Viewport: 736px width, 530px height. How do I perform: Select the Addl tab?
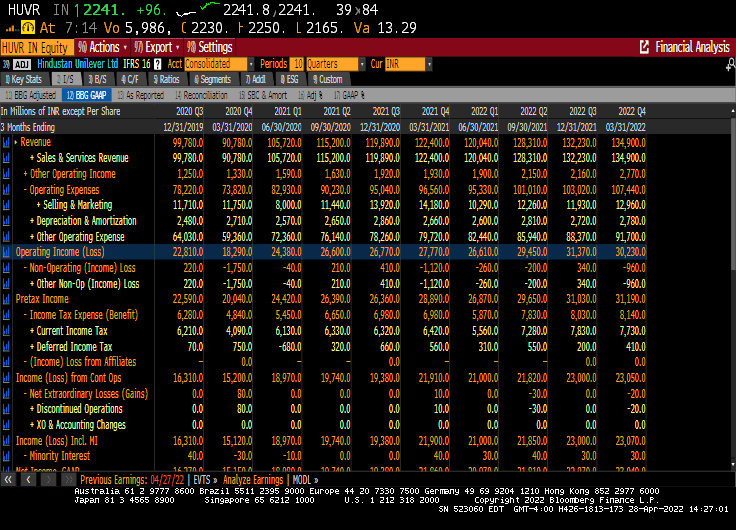click(x=255, y=79)
